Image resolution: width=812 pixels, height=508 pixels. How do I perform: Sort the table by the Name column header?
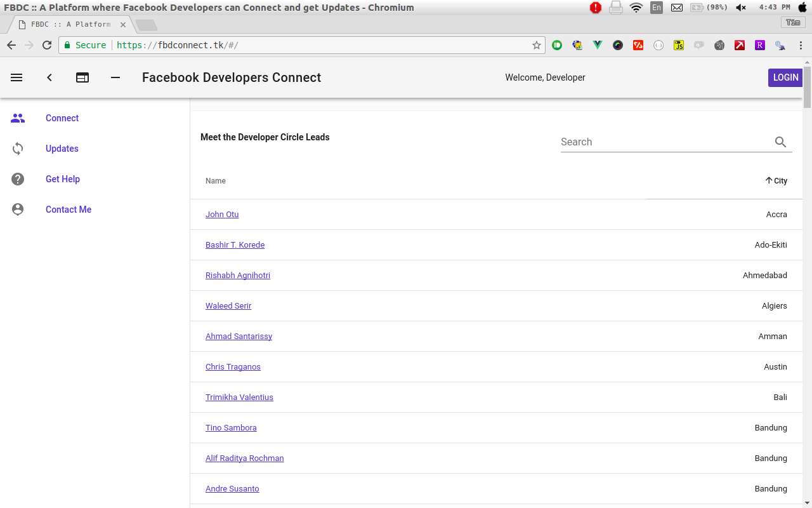tap(216, 181)
